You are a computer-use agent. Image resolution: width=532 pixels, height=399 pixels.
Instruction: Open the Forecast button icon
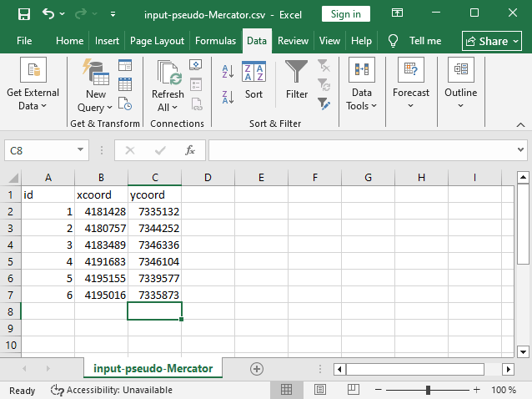point(411,69)
